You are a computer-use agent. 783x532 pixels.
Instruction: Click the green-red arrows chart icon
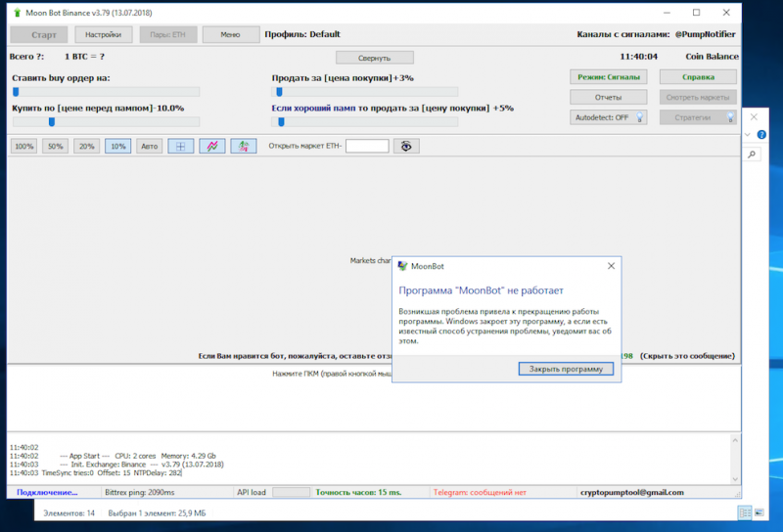point(244,147)
